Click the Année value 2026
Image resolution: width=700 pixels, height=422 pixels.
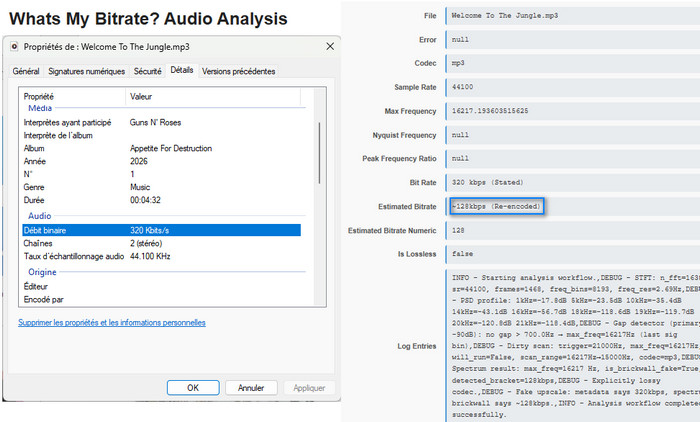[x=139, y=161]
